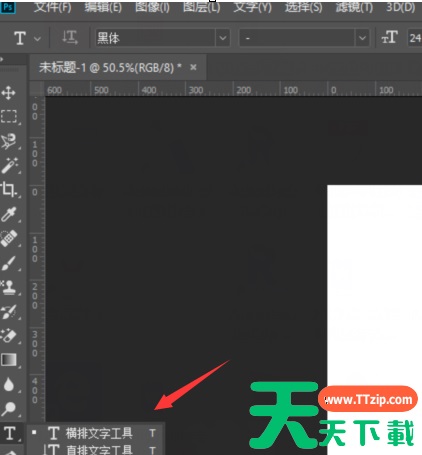The image size is (422, 455).
Task: Expand the font style dropdown
Action: pos(362,38)
